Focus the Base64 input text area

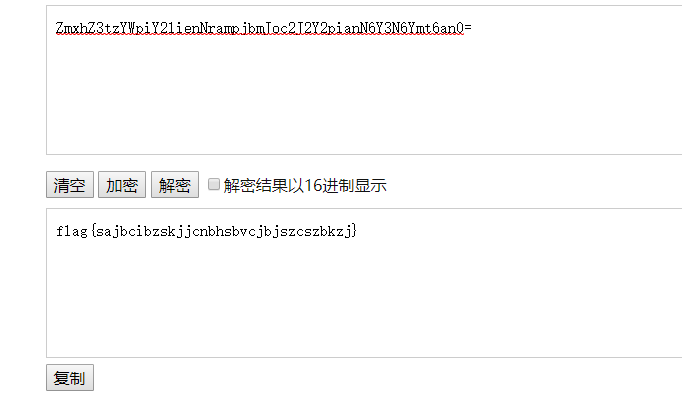[x=364, y=80]
